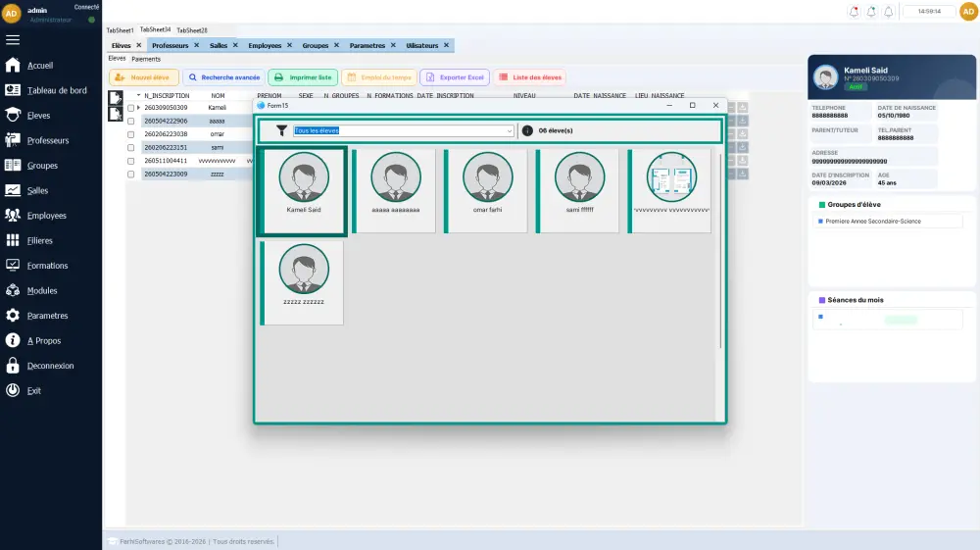The image size is (980, 550).
Task: Open Professeurs section from sidebar
Action: 47,140
